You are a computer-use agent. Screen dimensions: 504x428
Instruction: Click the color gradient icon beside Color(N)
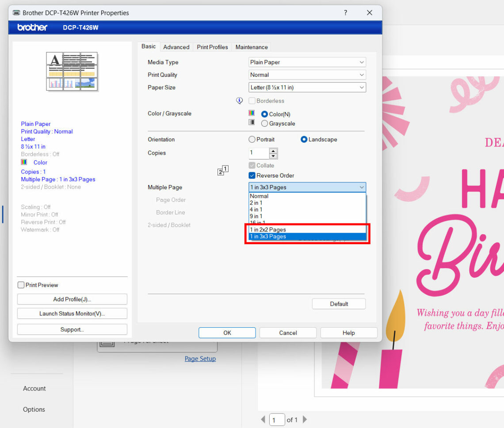tap(252, 113)
